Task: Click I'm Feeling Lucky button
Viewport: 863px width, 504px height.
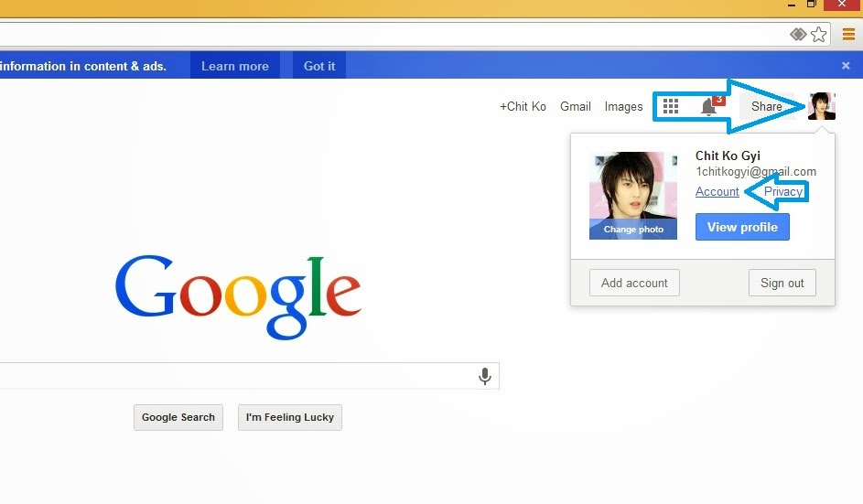Action: point(290,418)
